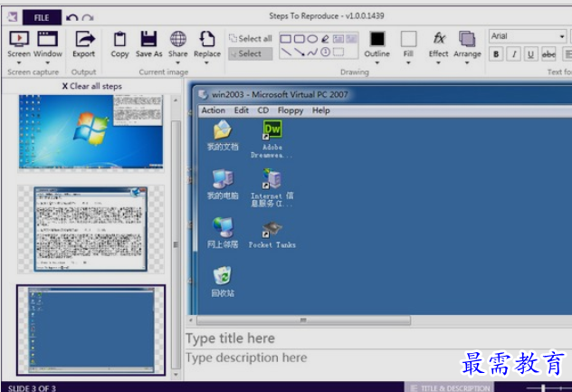The width and height of the screenshot is (572, 392).
Task: Click Clear all steps
Action: pyautogui.click(x=92, y=86)
